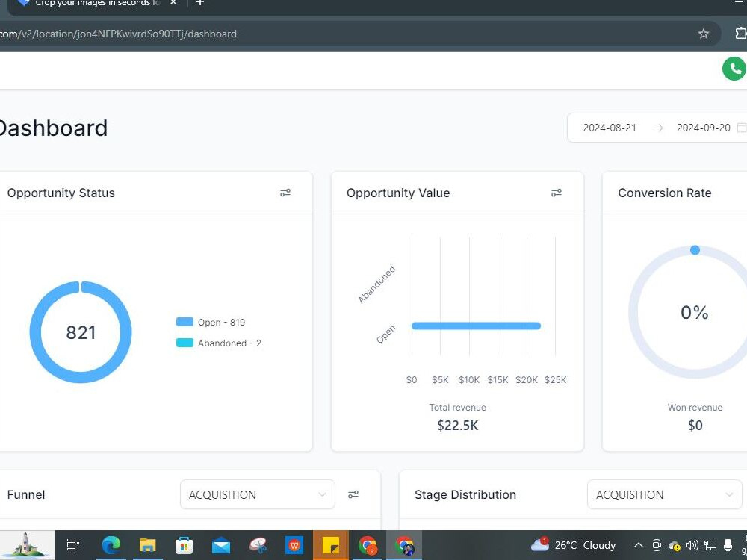Click the $25K axis label
The height and width of the screenshot is (560, 747).
(556, 380)
